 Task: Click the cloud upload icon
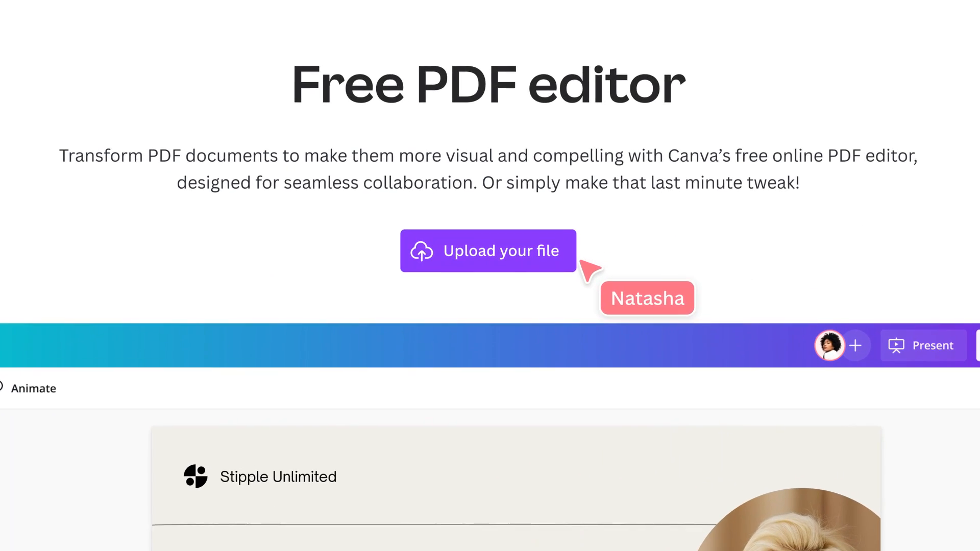pyautogui.click(x=422, y=251)
